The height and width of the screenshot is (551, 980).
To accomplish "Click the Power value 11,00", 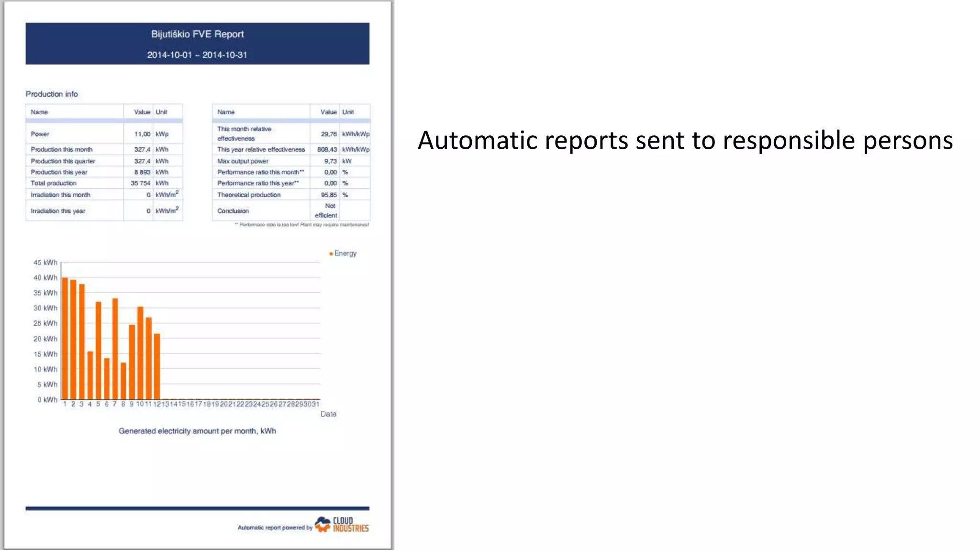I will click(142, 134).
